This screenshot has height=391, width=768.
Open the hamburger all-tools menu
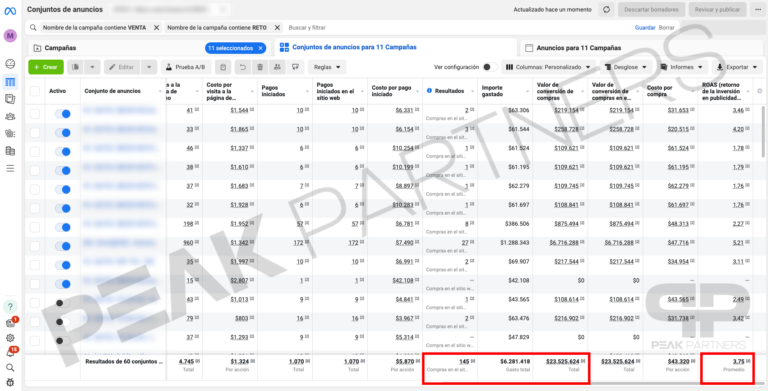(10, 169)
